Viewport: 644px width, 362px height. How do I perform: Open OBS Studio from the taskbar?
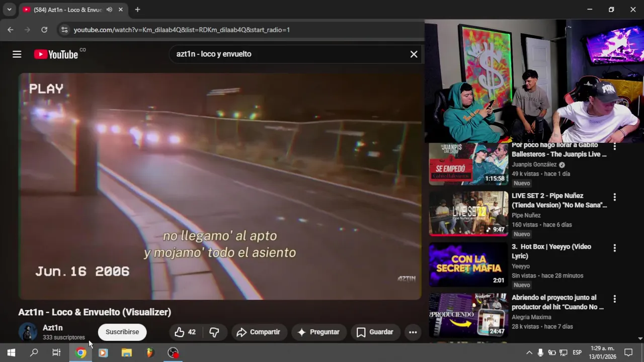click(173, 352)
